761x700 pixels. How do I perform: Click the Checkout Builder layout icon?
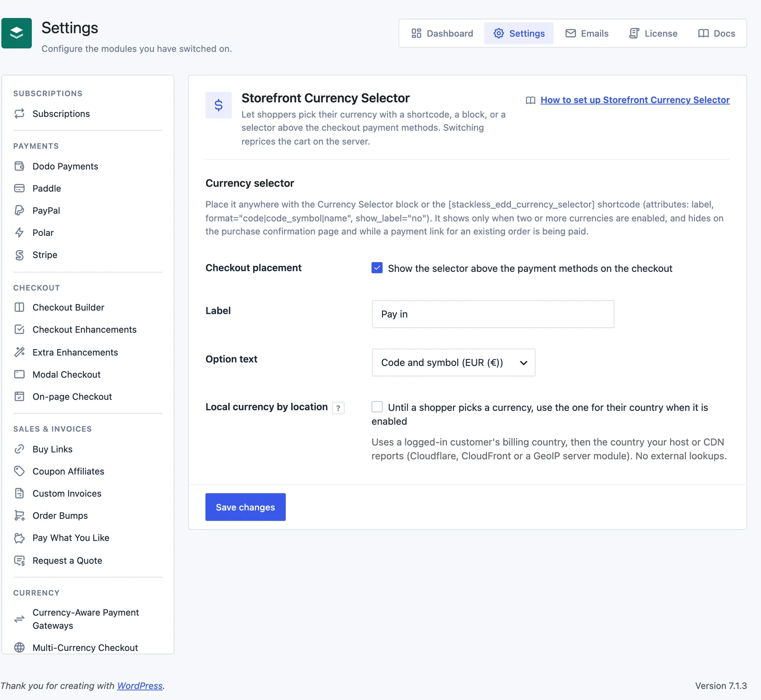point(20,307)
